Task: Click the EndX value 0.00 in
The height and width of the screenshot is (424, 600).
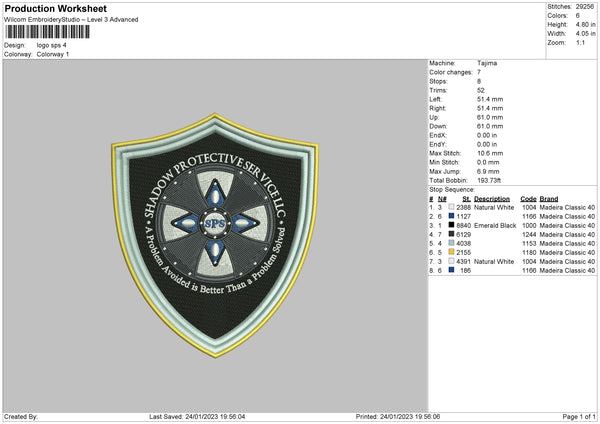Action: (x=487, y=135)
